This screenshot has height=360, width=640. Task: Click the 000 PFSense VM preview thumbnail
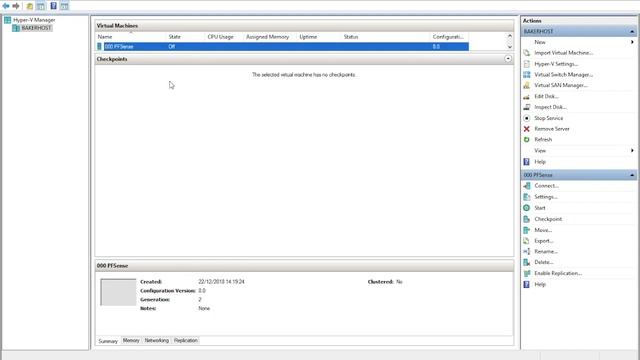[118, 292]
